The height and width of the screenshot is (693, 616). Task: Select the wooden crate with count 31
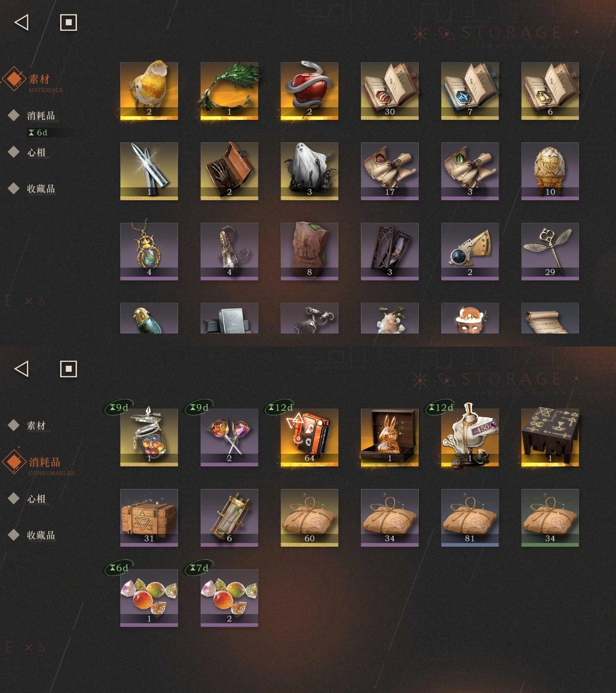point(149,518)
